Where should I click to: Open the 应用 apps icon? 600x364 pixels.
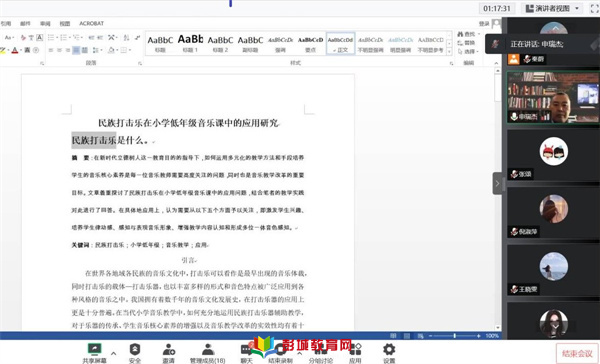(355, 353)
